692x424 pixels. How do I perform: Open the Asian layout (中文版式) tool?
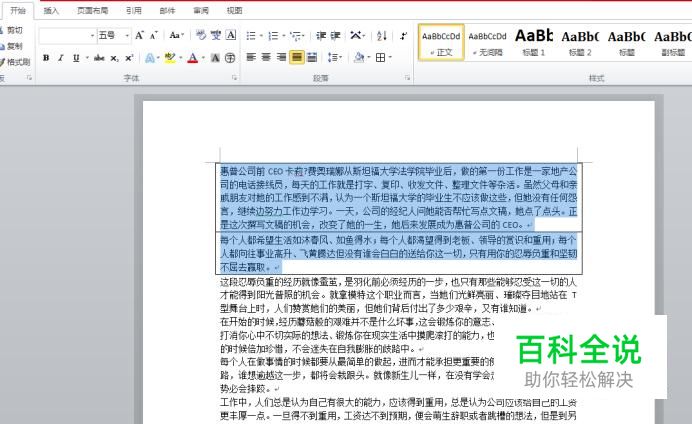point(356,35)
